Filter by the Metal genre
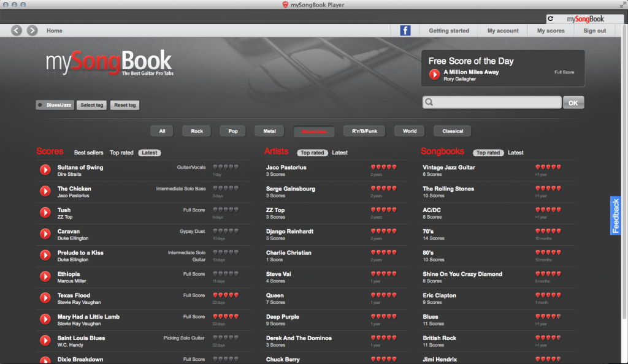 pos(270,131)
